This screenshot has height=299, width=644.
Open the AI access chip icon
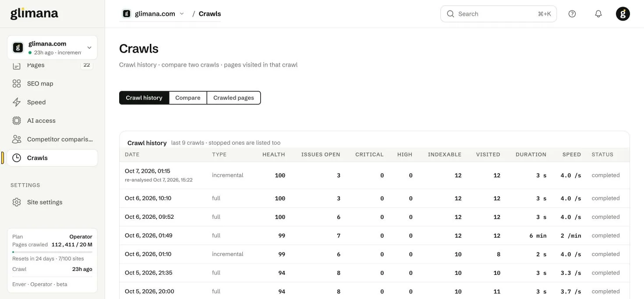[x=17, y=121]
